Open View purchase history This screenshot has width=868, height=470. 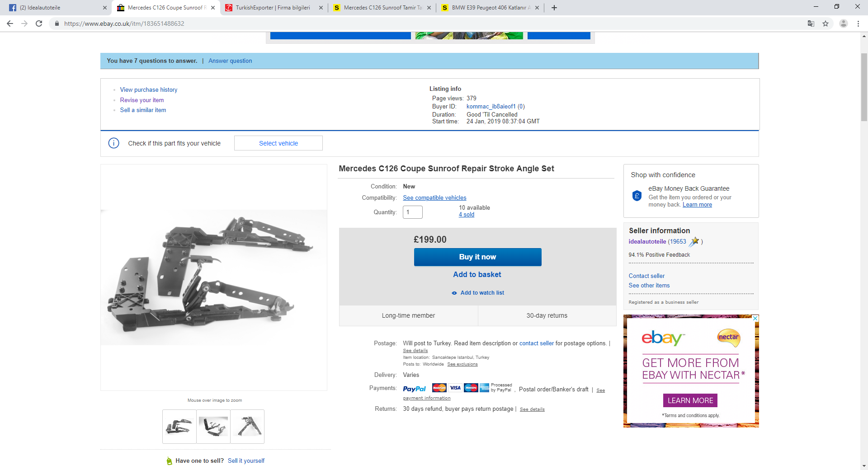149,90
